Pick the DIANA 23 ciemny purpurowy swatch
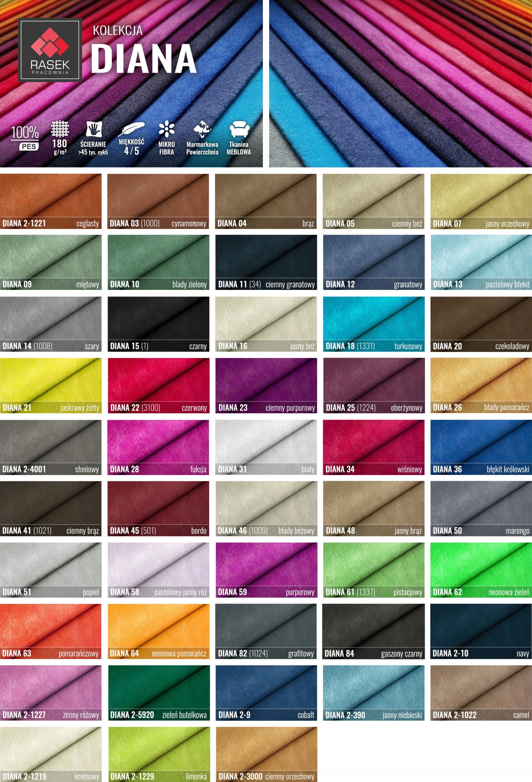532x782 pixels. pyautogui.click(x=266, y=386)
